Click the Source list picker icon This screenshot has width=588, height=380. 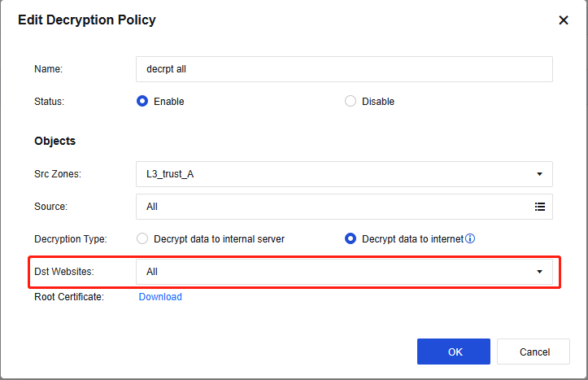[539, 207]
